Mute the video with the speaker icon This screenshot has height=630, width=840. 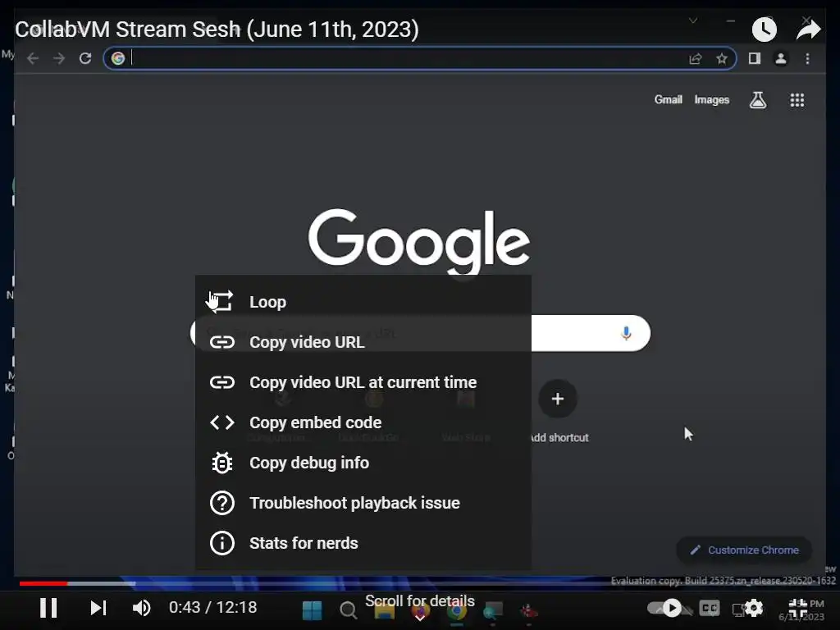click(x=141, y=608)
